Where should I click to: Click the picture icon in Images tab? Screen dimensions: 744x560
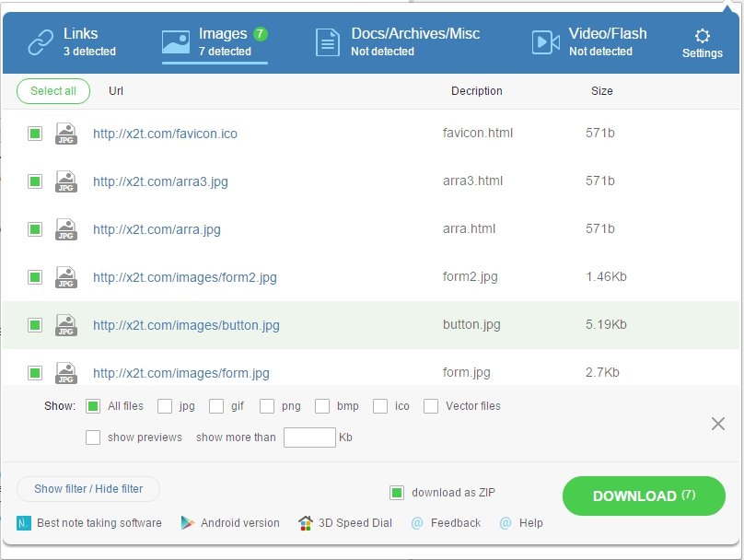tap(176, 42)
